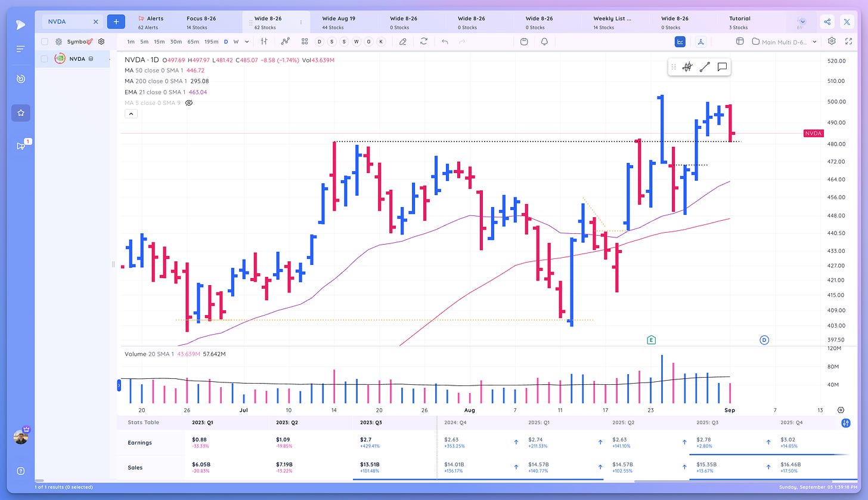Click the app logo at sidebar top
This screenshot has height=500, width=868.
[21, 24]
